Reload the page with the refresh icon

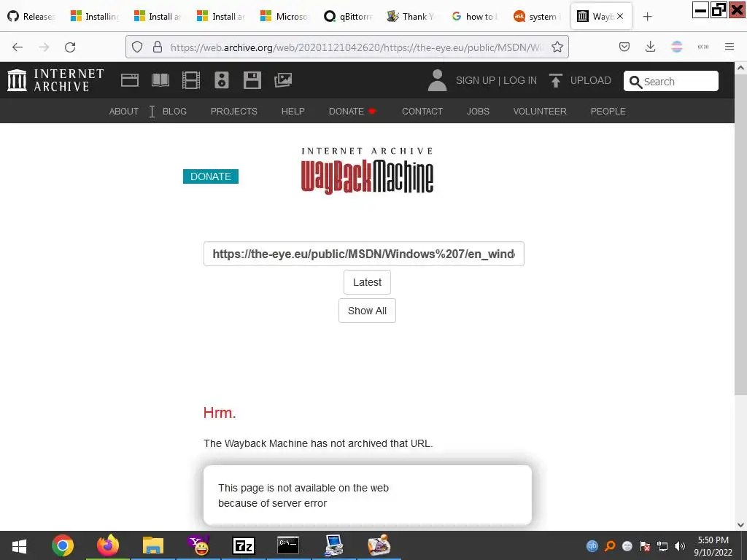tap(70, 47)
